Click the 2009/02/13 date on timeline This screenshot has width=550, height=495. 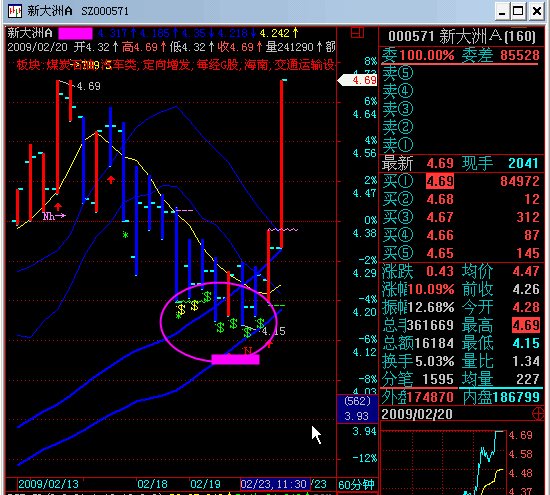click(x=48, y=484)
